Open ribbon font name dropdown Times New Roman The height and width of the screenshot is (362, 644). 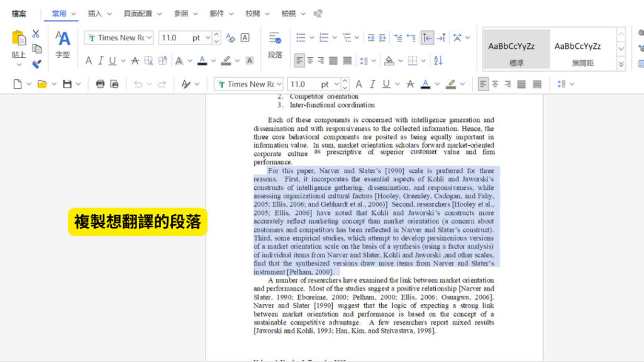[150, 38]
